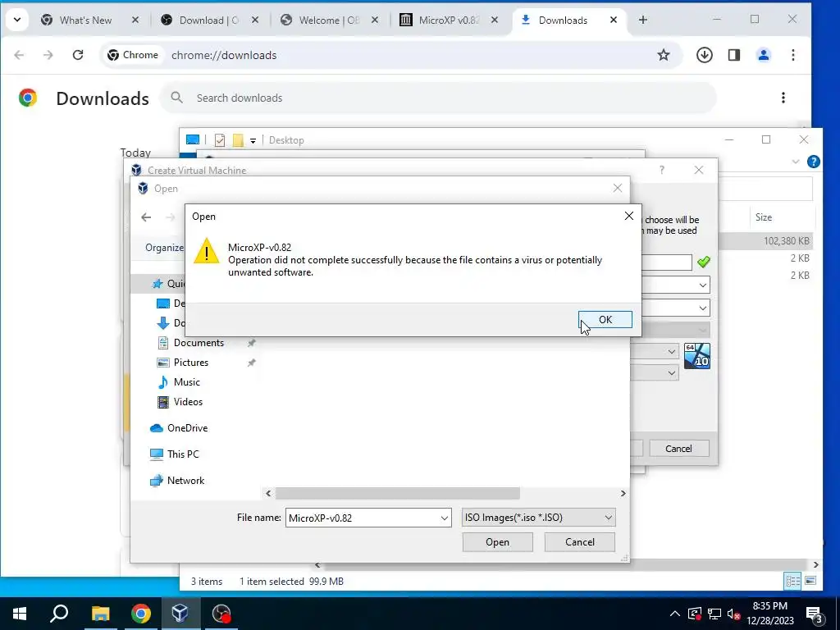Click the Videos film icon
Image resolution: width=840 pixels, height=630 pixels.
tap(163, 402)
